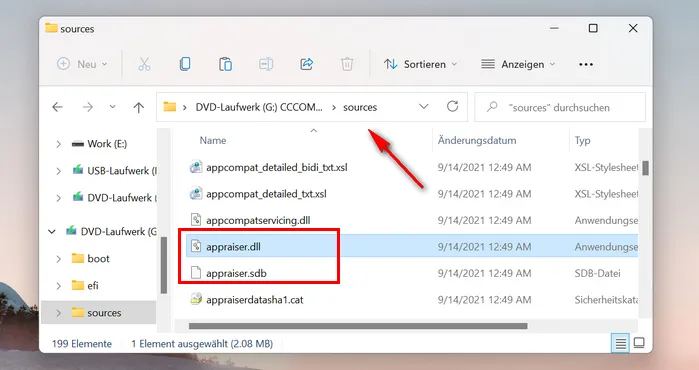Go up one folder level
The image size is (699, 370).
click(139, 107)
